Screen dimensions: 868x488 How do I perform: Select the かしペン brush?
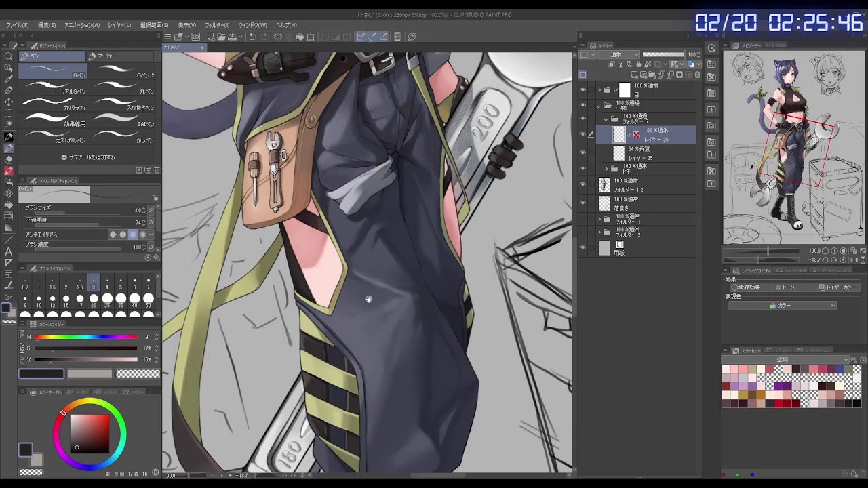123,136
